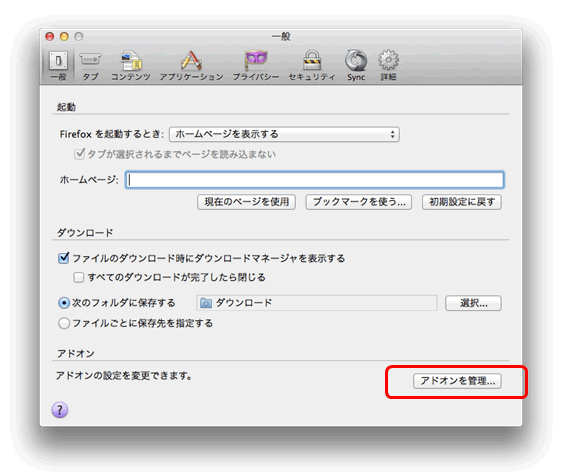
Task: Click アドオンを管理... button
Action: point(457,381)
